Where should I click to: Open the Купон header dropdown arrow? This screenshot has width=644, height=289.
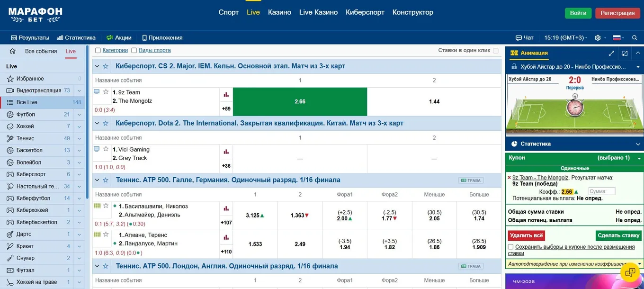pyautogui.click(x=639, y=158)
